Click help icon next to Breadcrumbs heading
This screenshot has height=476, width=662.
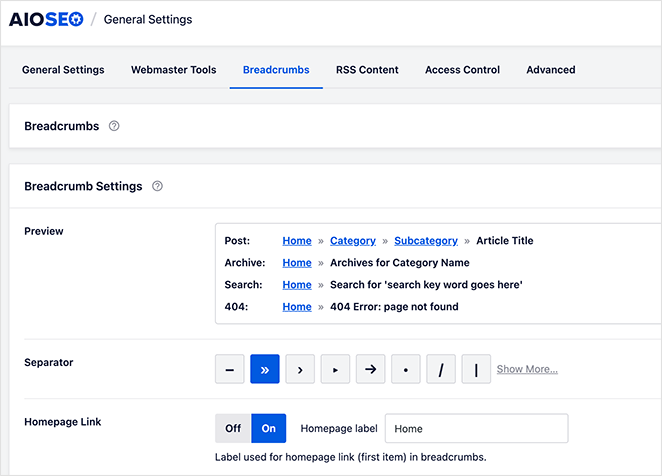[x=114, y=126]
